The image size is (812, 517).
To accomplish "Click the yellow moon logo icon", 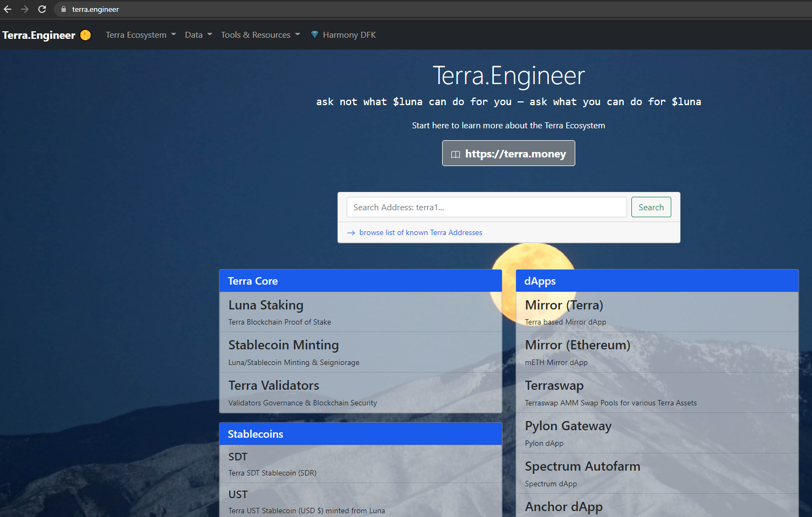I will point(85,35).
